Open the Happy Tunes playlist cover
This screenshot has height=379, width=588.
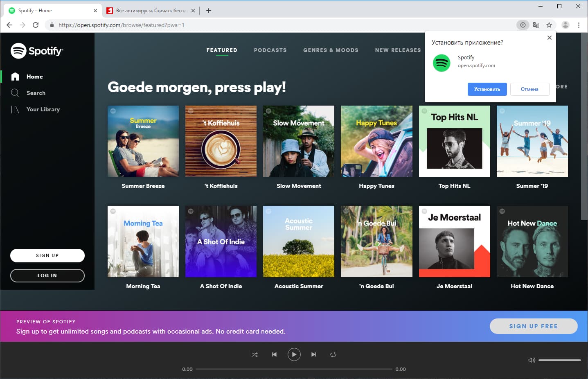(376, 141)
